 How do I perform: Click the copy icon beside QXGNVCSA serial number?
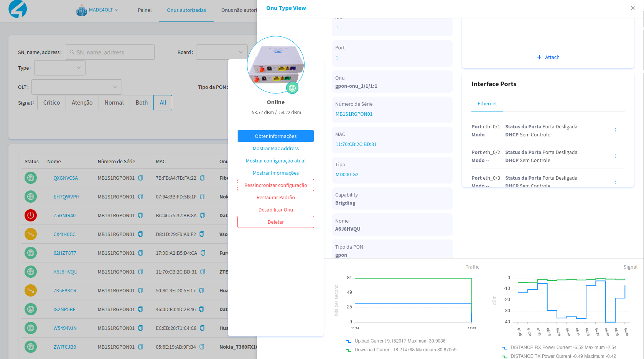tap(140, 178)
